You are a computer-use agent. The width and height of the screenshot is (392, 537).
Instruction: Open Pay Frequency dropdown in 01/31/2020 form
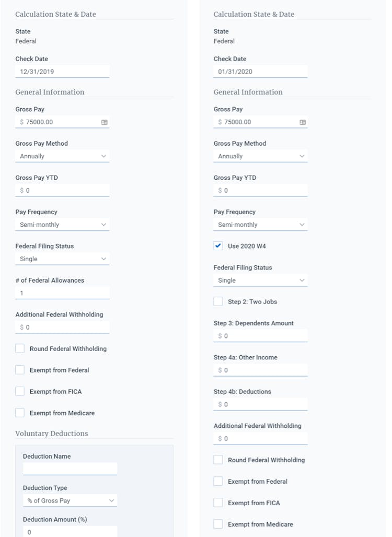pos(260,225)
